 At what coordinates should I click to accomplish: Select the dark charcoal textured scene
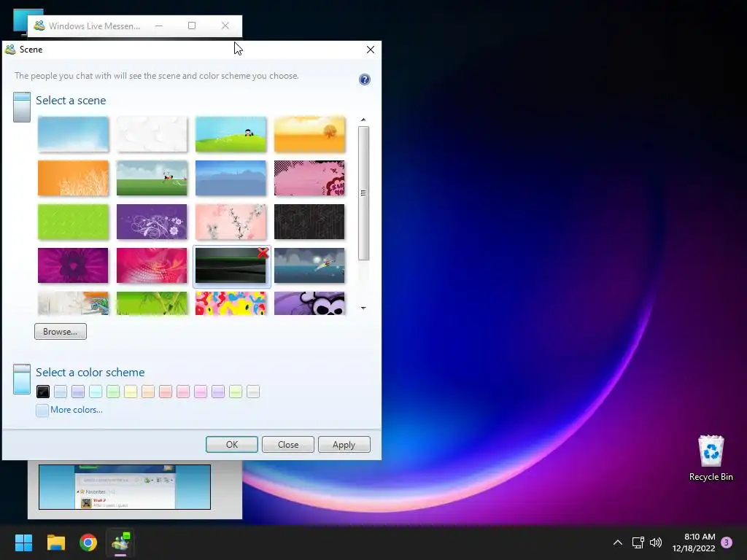pos(309,222)
